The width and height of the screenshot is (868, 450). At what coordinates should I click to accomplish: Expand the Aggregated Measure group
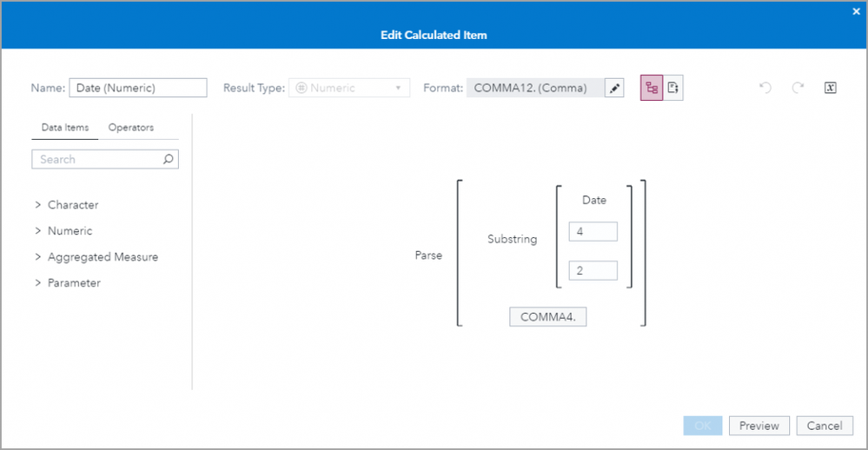point(38,257)
